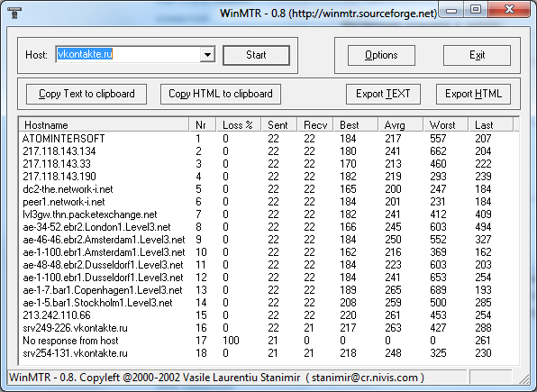Select the srv254-131.vkontakte.ru row
Screen dimensions: 537x392
tap(268, 353)
